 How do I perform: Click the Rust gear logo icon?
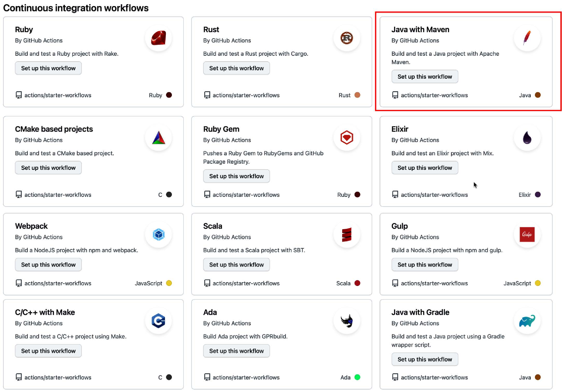[347, 38]
